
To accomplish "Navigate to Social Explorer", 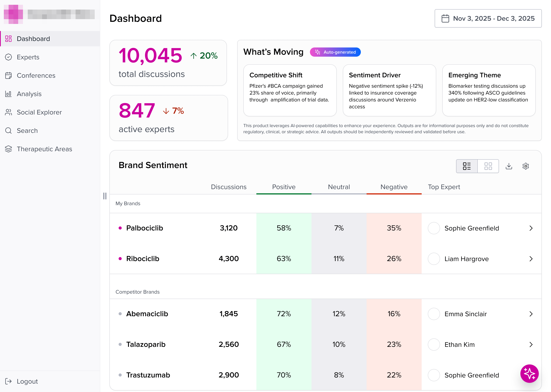I will pos(50,112).
